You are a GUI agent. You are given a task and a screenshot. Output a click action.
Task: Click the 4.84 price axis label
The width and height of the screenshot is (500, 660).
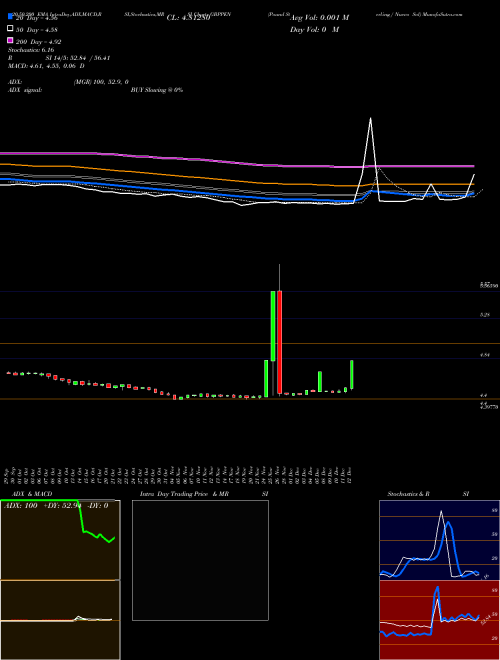(484, 355)
